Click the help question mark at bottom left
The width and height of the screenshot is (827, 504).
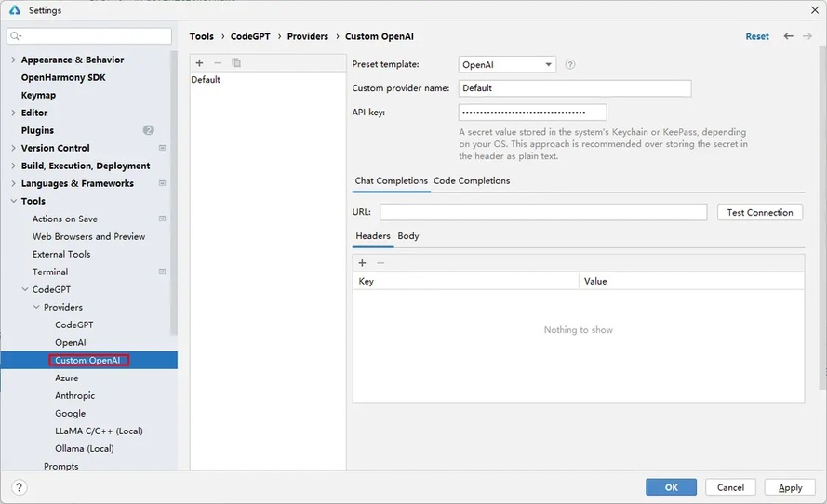20,487
